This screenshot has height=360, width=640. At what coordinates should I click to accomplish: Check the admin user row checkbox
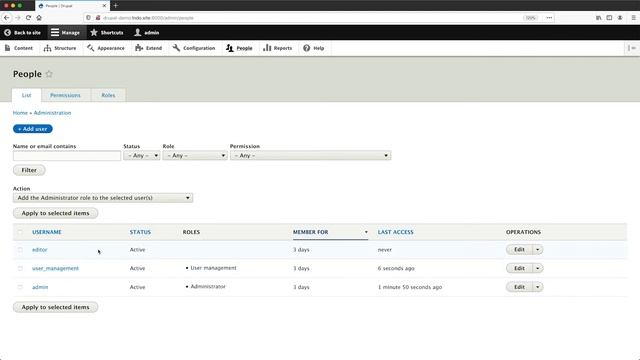click(20, 287)
